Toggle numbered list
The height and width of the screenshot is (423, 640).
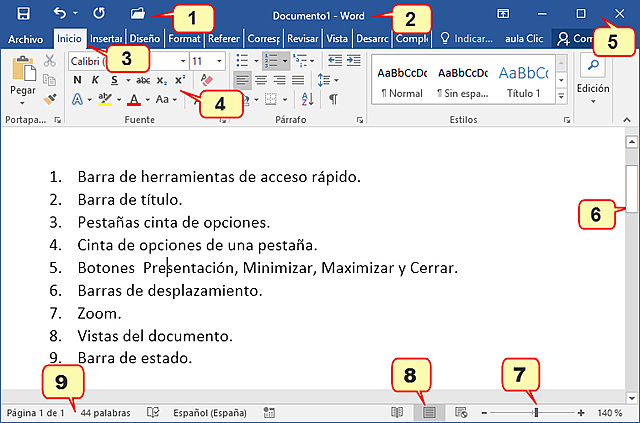pyautogui.click(x=271, y=61)
